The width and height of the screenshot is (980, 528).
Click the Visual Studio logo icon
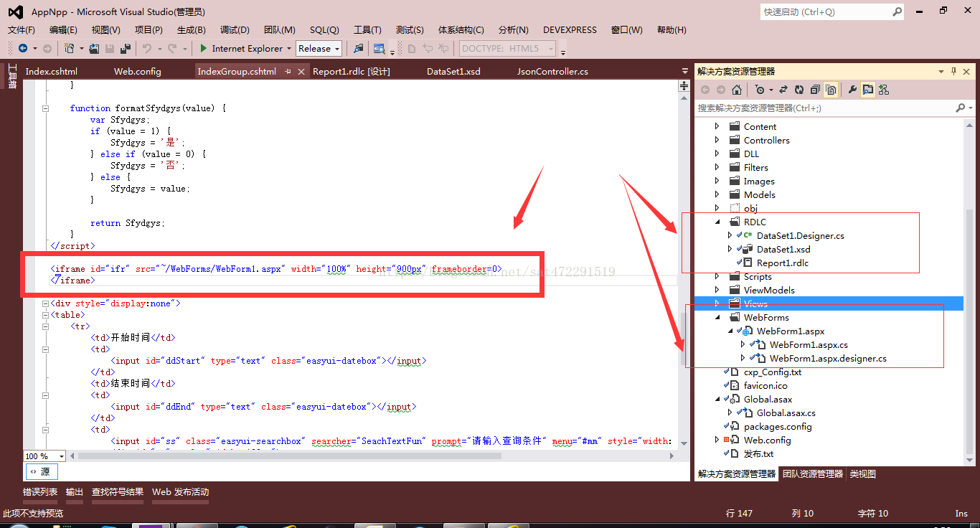click(15, 11)
